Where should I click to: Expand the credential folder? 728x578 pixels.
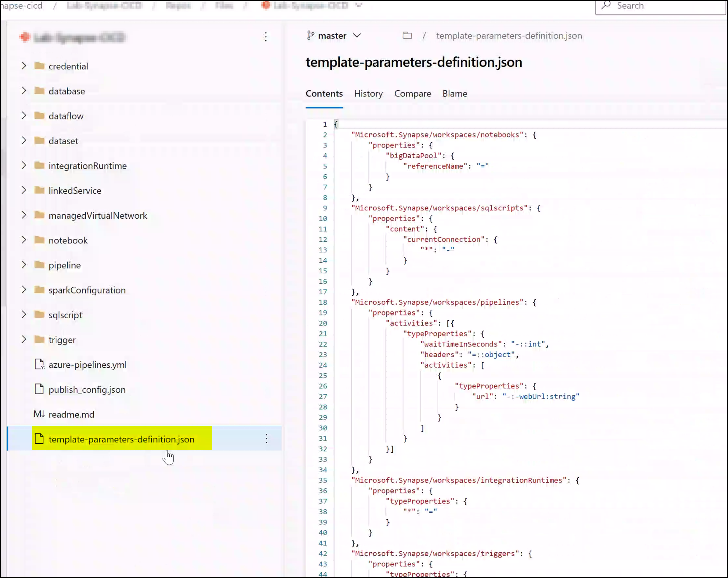[x=23, y=65]
